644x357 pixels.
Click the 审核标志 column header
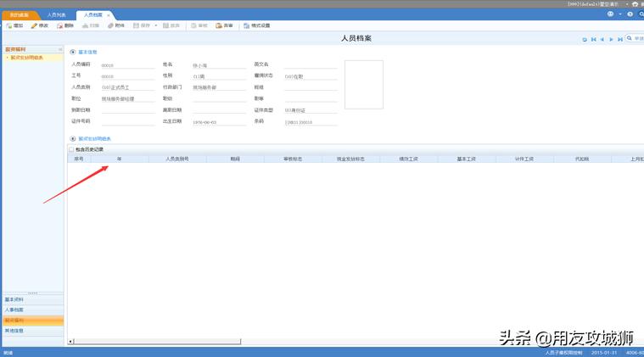click(293, 159)
